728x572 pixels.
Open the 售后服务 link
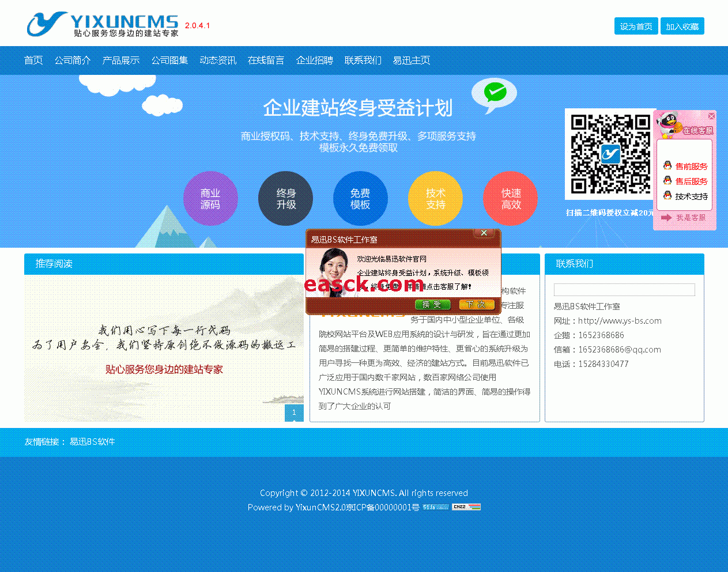point(691,181)
